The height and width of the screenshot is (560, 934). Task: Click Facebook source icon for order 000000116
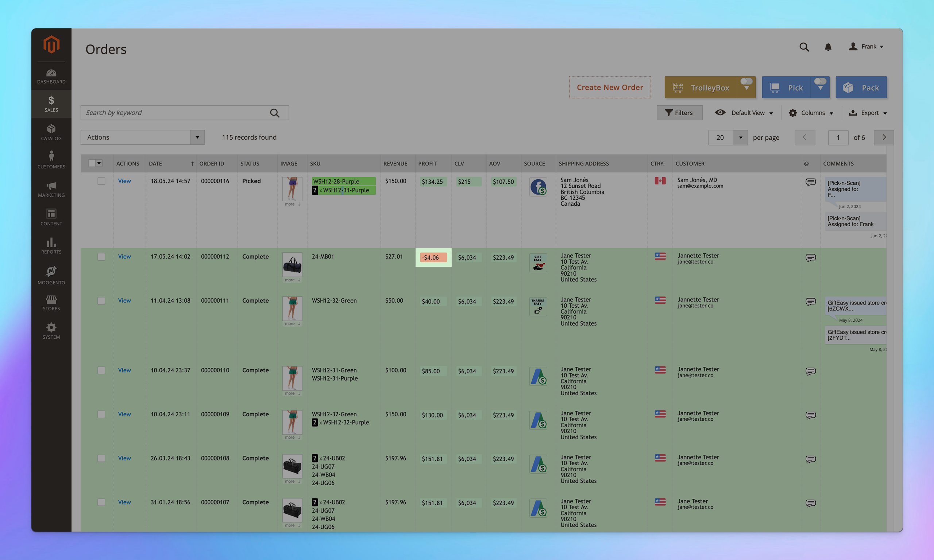pos(538,187)
